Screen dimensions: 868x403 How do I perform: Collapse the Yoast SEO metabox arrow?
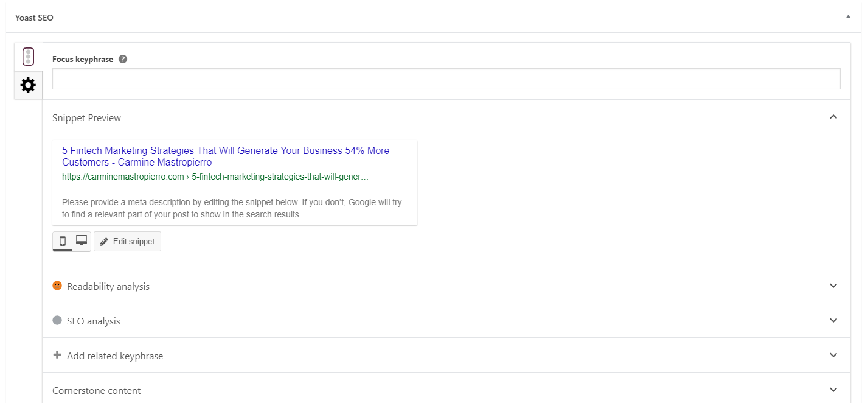(x=848, y=17)
